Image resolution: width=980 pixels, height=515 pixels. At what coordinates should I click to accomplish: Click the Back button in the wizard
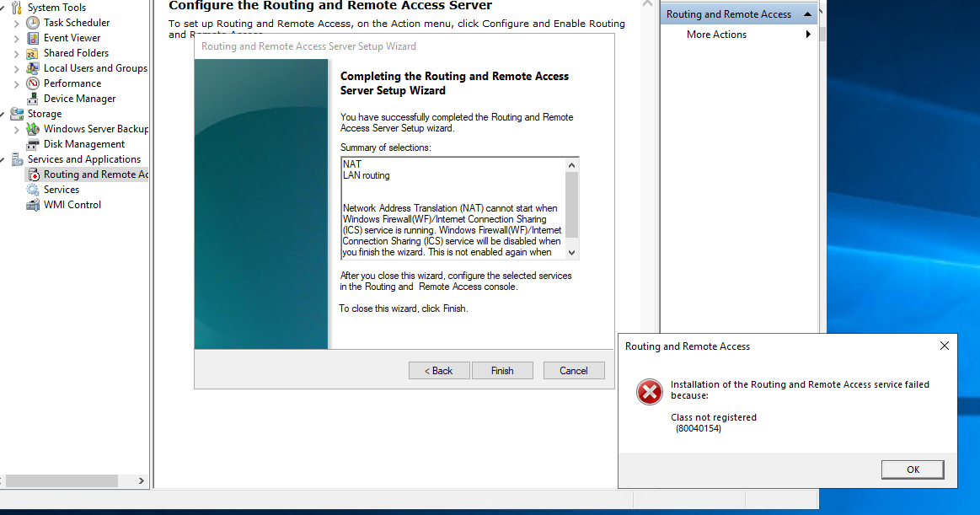tap(439, 371)
